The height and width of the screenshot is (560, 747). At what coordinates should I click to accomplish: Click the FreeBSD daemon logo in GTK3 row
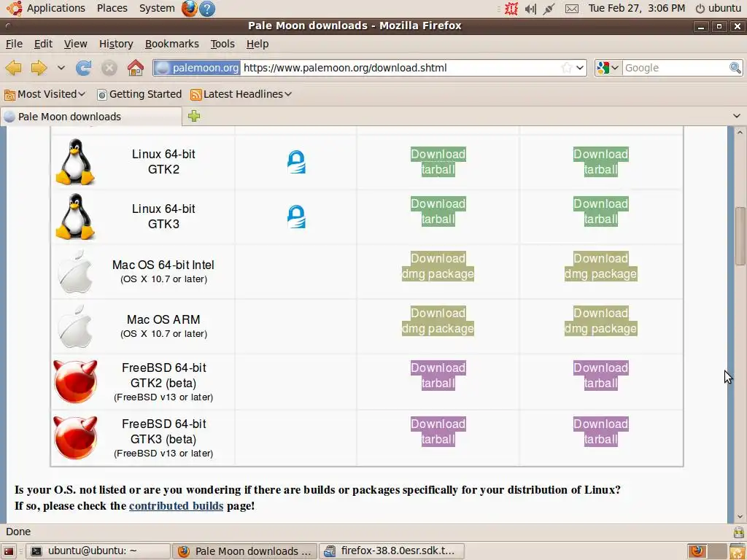tap(75, 437)
